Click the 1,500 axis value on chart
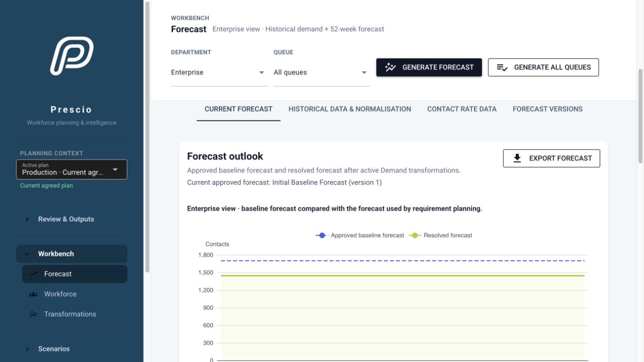The height and width of the screenshot is (362, 644). [x=206, y=273]
